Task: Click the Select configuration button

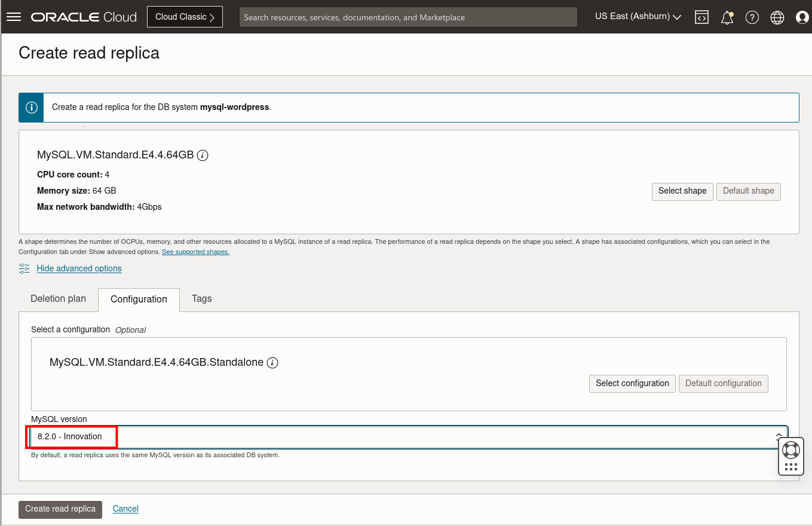Action: coord(632,383)
